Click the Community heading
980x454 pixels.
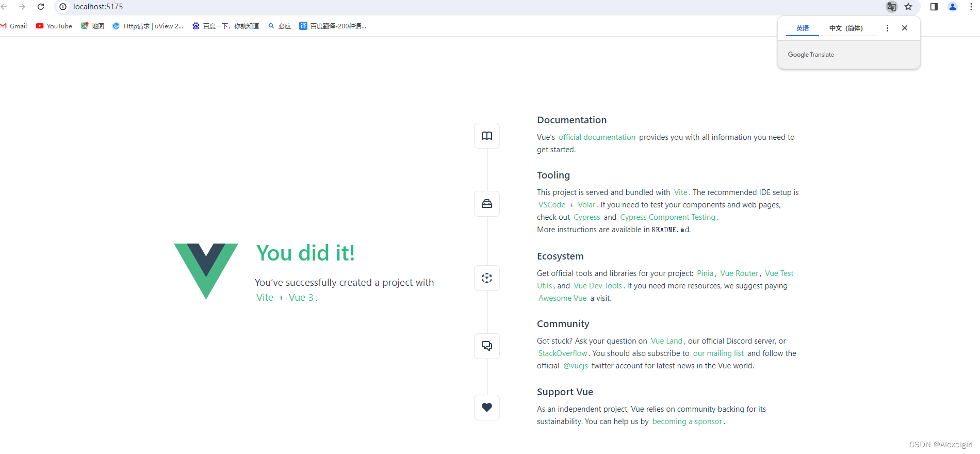[563, 324]
